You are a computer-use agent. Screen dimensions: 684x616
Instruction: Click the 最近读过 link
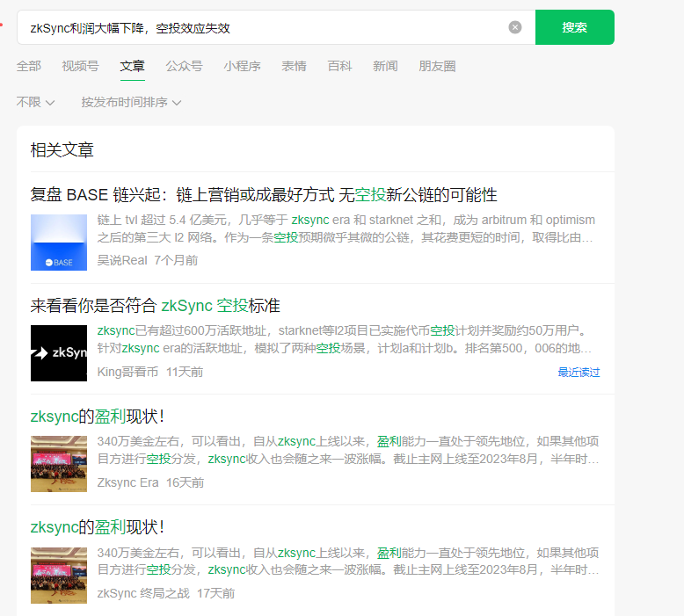point(578,373)
